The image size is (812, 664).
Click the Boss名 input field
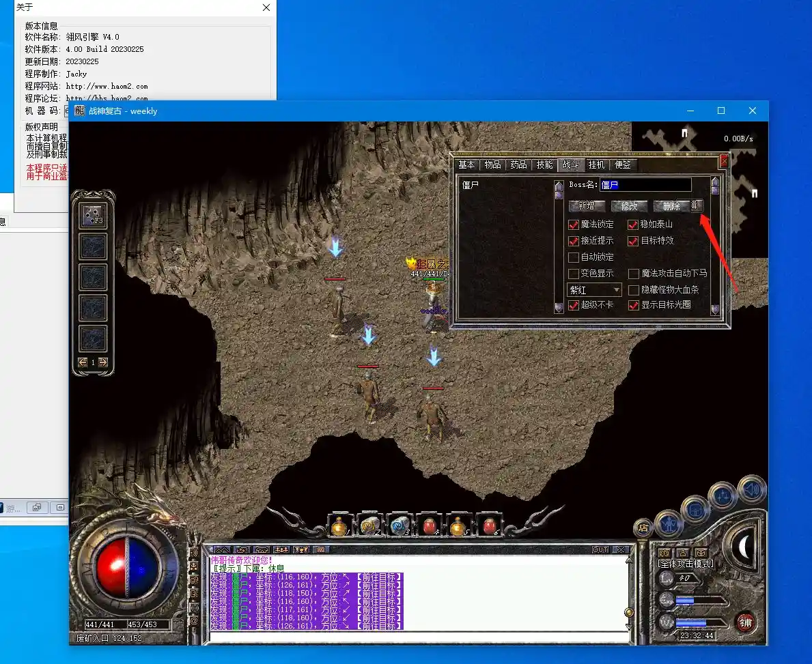[x=645, y=185]
